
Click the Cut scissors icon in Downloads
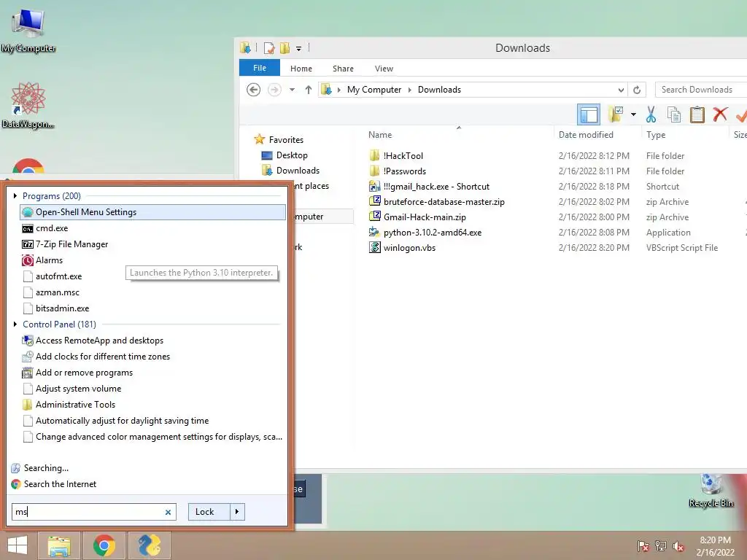coord(651,114)
